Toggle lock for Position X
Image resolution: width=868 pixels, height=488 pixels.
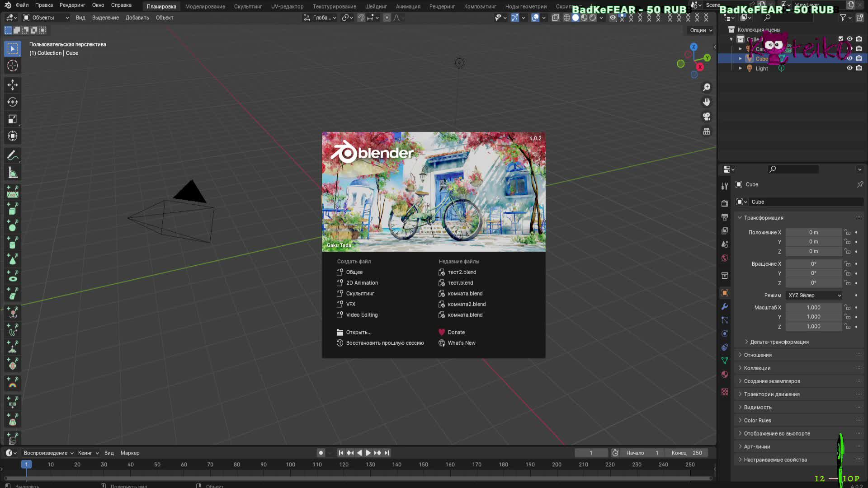tap(847, 232)
